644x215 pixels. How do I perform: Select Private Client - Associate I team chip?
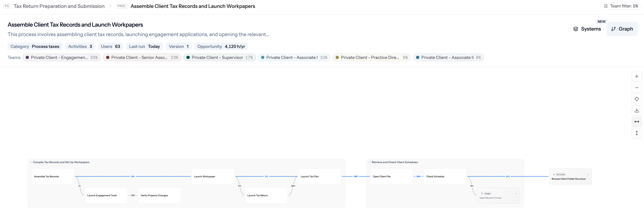click(x=294, y=57)
